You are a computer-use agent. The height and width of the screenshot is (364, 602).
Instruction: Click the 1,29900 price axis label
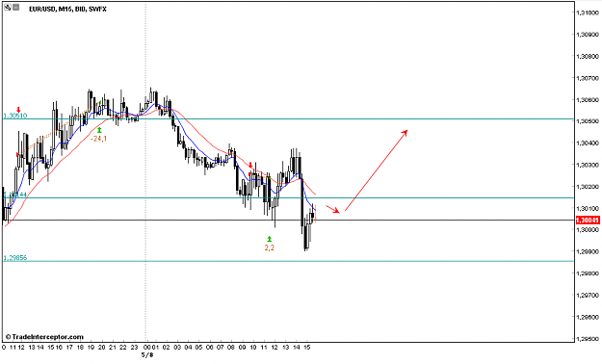pos(588,252)
